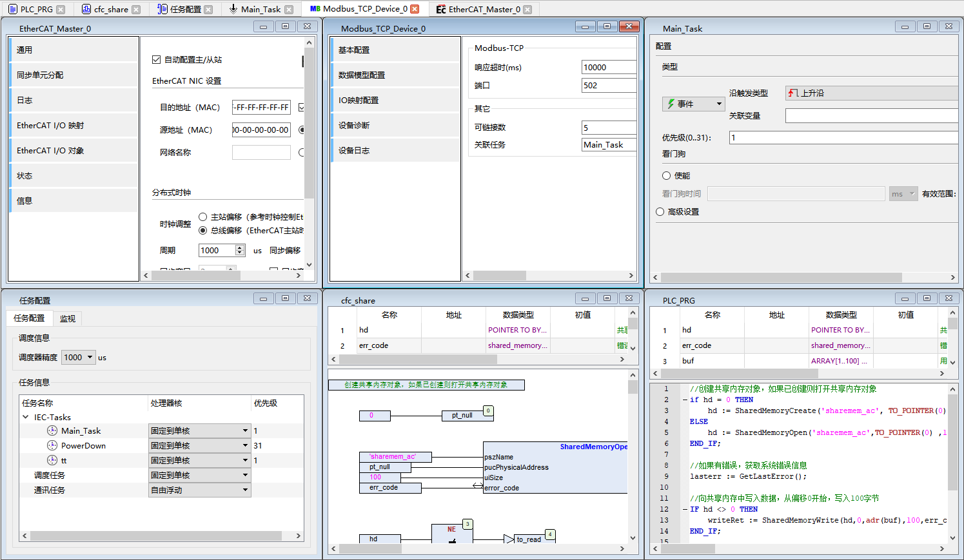Switch to the PLC_PRG document tab
This screenshot has width=964, height=560.
37,9
